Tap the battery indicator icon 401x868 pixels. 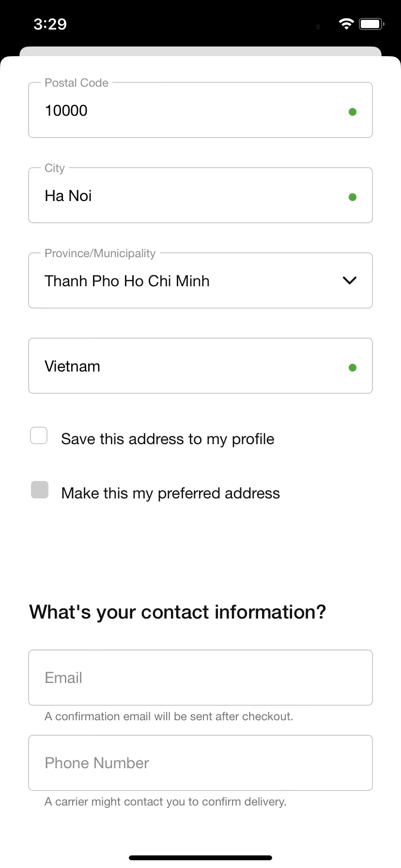[371, 24]
